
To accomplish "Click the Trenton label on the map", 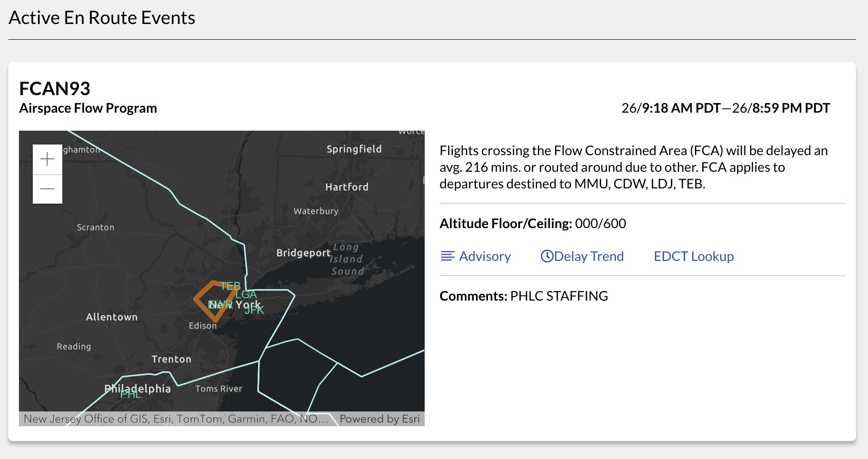I will click(171, 359).
